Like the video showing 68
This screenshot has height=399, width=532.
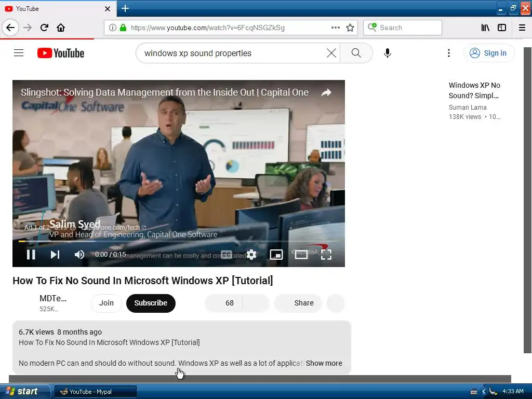pyautogui.click(x=223, y=303)
